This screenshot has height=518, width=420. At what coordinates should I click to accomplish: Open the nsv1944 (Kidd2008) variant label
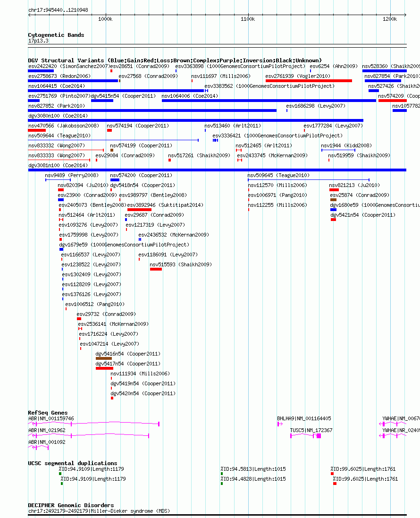[346, 145]
